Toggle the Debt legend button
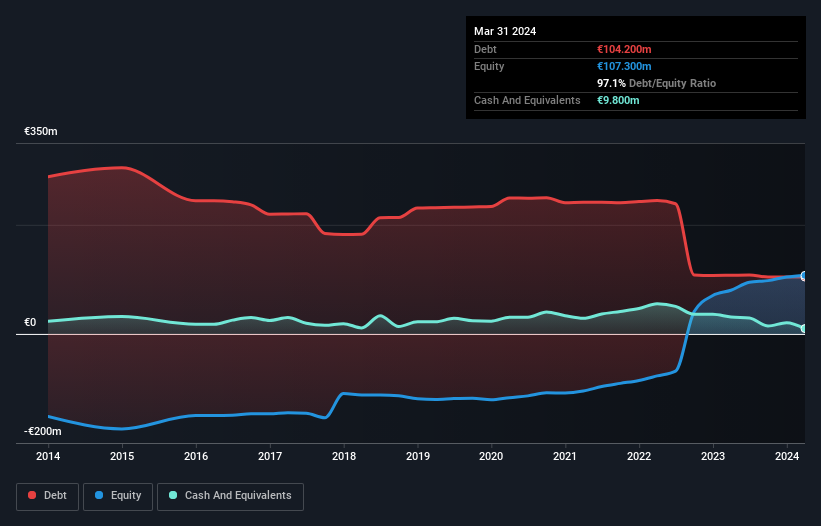Screen dimensions: 821x526 [x=48, y=496]
